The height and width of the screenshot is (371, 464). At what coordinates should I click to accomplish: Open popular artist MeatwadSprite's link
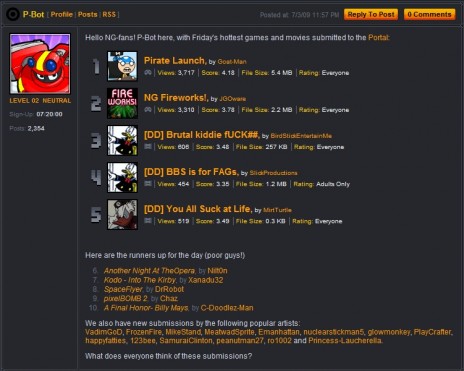[x=229, y=332]
